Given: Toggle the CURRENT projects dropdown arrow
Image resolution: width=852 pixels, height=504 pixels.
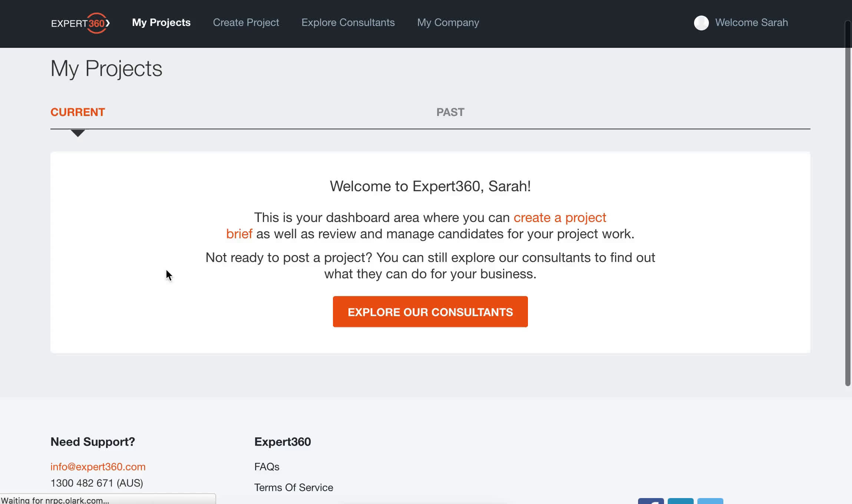Looking at the screenshot, I should (78, 132).
